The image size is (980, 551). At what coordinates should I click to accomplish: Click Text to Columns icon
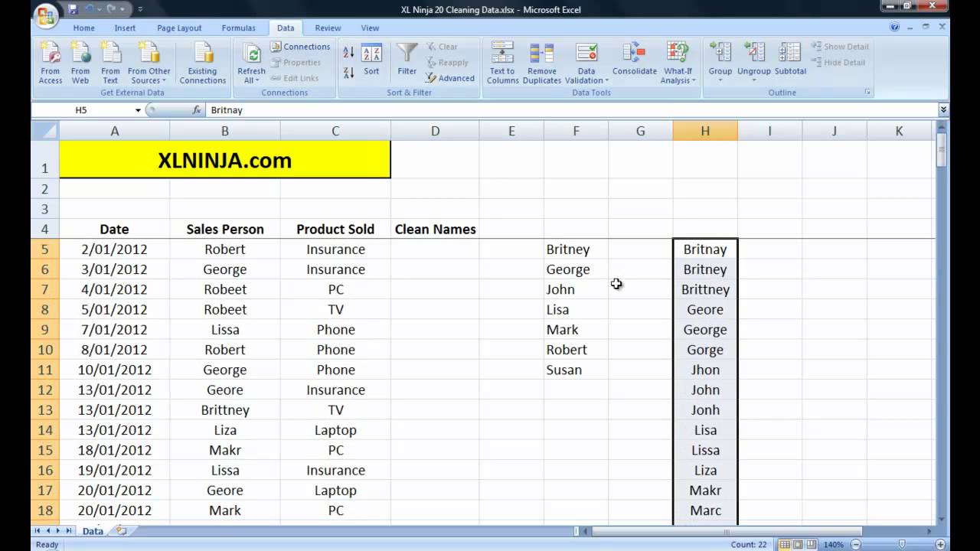coord(502,64)
